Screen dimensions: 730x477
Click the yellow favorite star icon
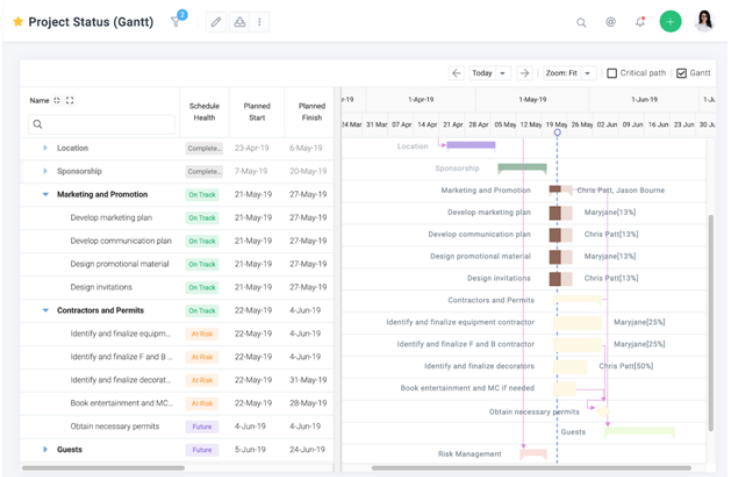point(18,22)
